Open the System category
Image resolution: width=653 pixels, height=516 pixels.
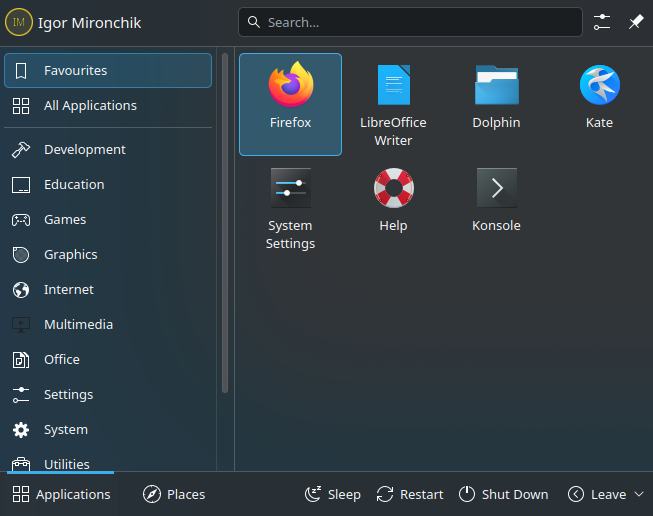tap(108, 429)
